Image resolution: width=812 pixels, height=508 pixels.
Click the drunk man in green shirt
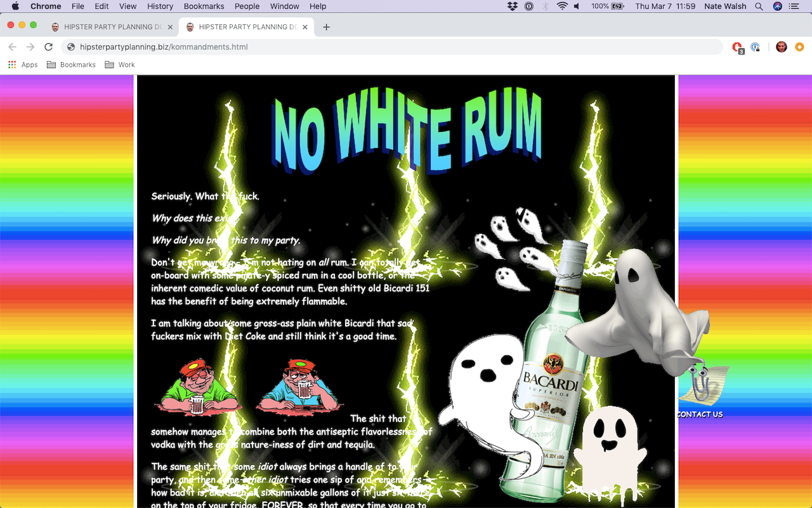click(198, 387)
